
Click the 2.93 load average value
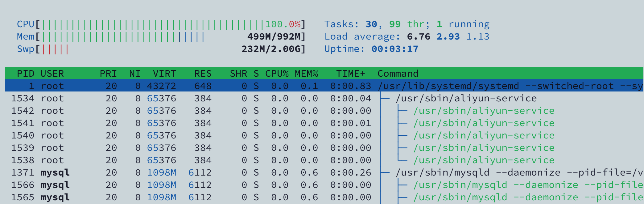pyautogui.click(x=448, y=36)
